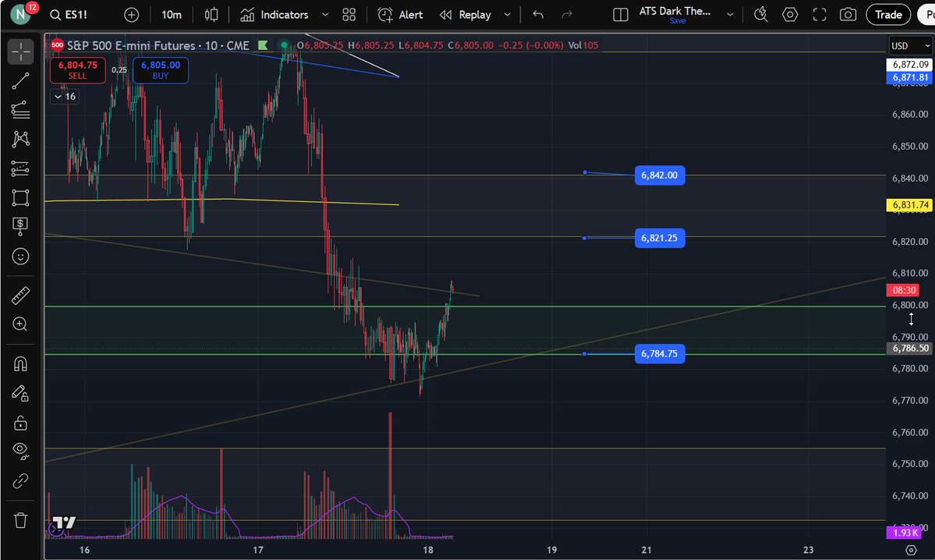
Task: Select the 6,784.75 price label
Action: click(660, 353)
